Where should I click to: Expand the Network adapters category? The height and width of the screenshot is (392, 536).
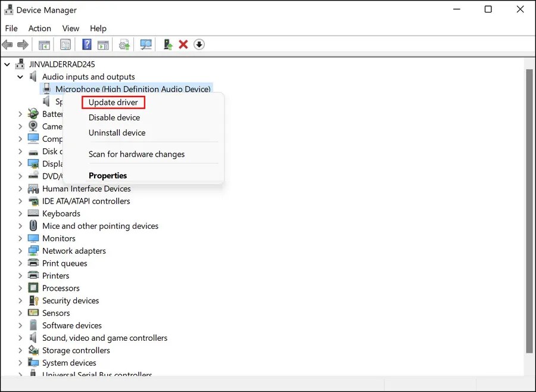click(x=20, y=251)
